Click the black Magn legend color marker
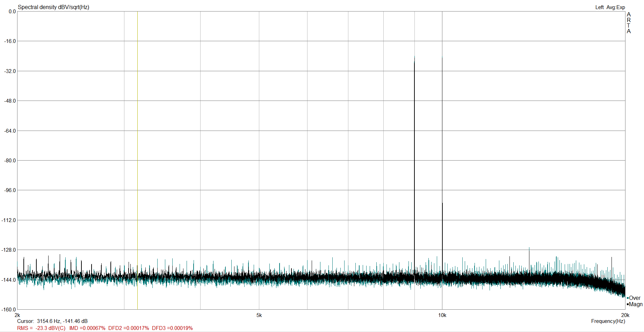Viewport: 644px width, 332px height. point(628,304)
